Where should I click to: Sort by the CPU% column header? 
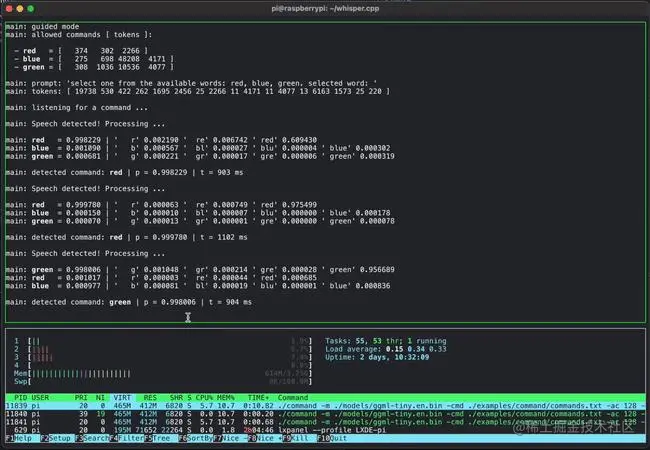point(204,397)
